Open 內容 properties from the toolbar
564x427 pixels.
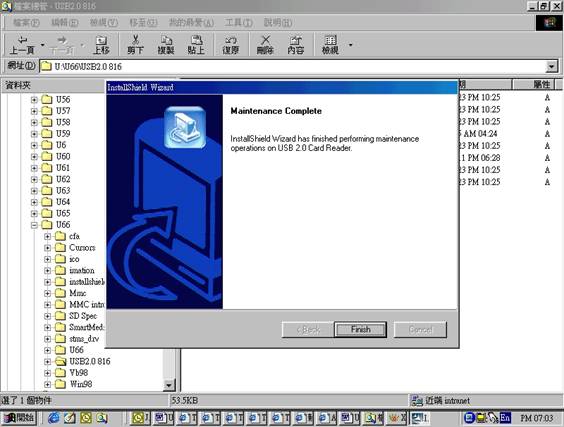pos(295,45)
